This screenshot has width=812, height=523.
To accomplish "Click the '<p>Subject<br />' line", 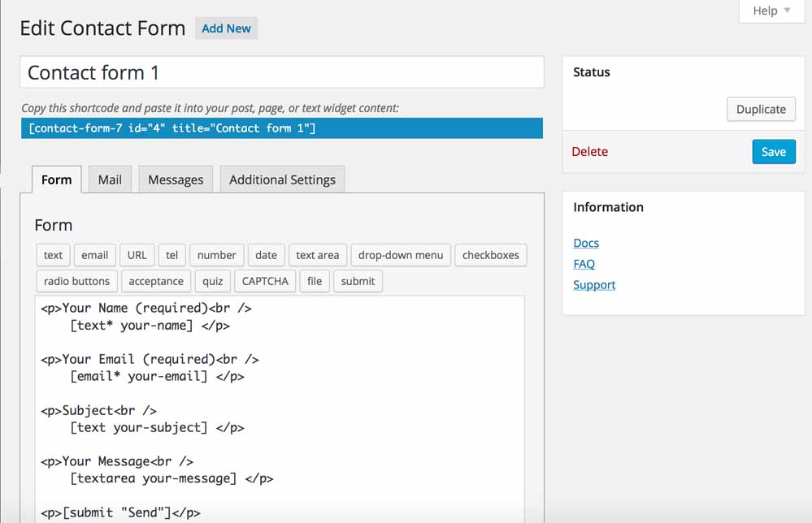I will 99,410.
